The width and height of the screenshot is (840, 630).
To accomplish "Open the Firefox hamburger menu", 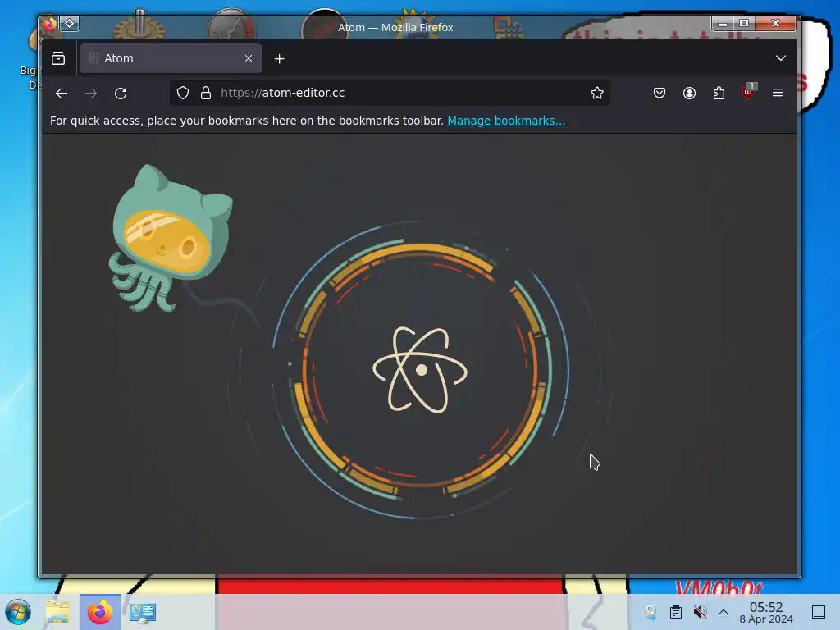I will [778, 93].
